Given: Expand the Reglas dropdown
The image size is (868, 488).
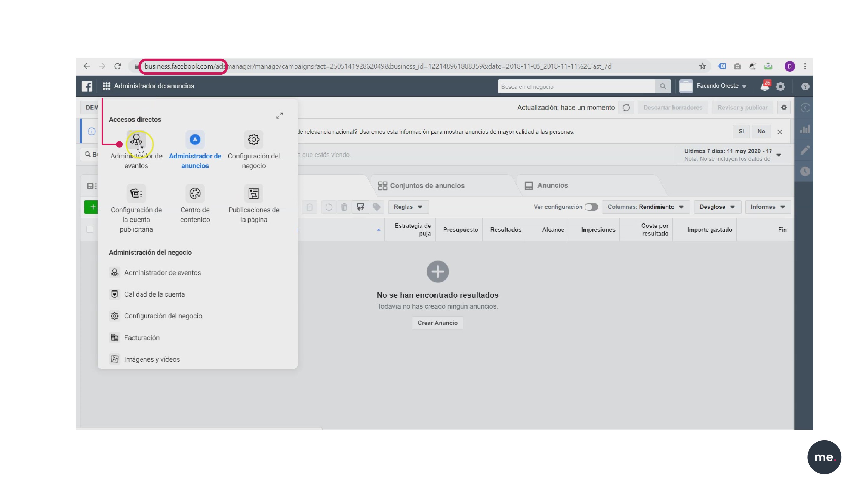Looking at the screenshot, I should (408, 207).
